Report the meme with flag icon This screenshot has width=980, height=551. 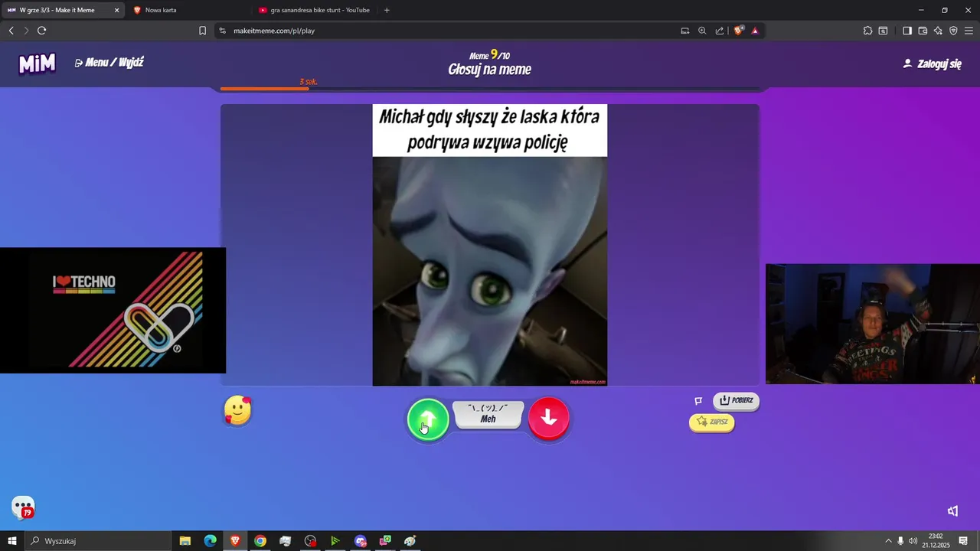pos(698,401)
